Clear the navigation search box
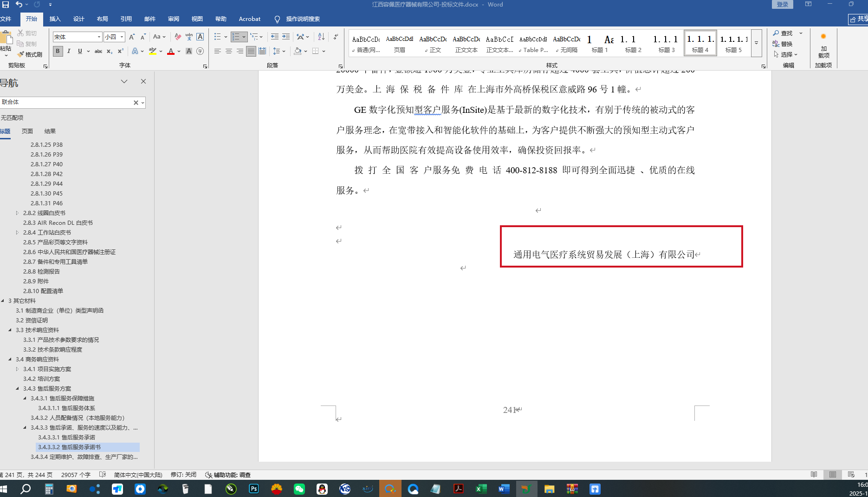Screen dimensions: 868x497 pos(136,103)
